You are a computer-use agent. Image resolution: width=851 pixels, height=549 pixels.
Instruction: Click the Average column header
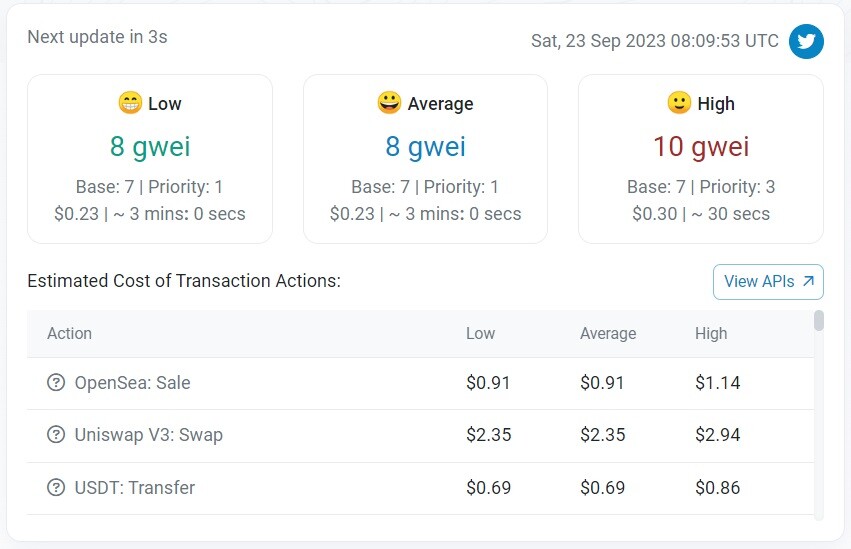[608, 333]
